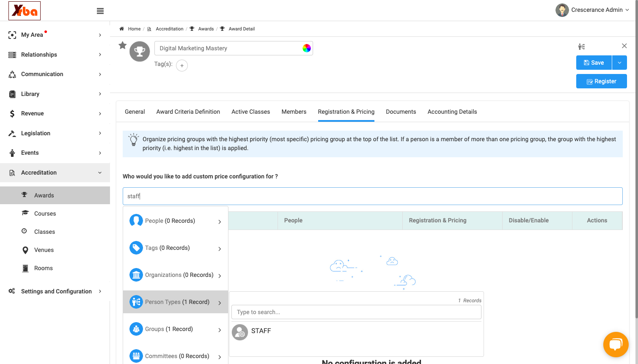The height and width of the screenshot is (364, 638).
Task: Expand Person Types results row
Action: (x=176, y=302)
